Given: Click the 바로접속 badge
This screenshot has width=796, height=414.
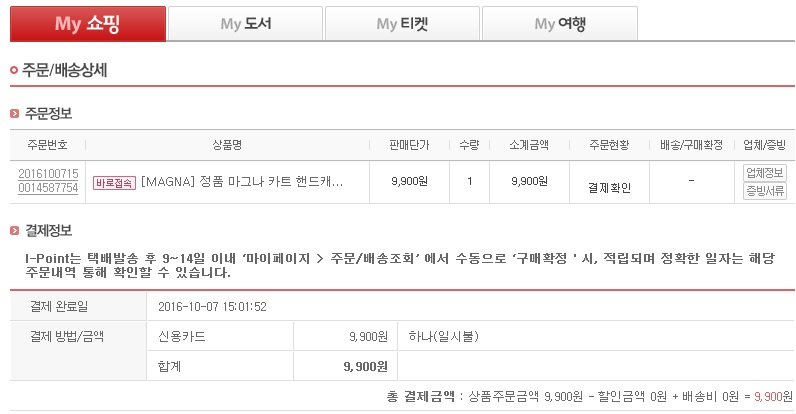Looking at the screenshot, I should (x=114, y=182).
